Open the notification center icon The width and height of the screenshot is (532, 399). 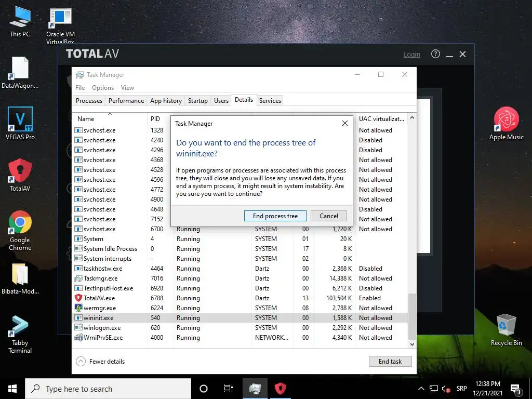[516, 389]
